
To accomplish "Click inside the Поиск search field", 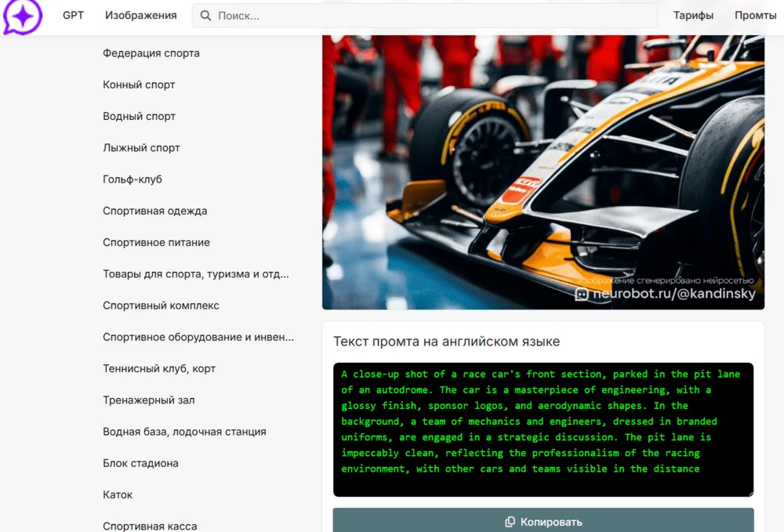I will coord(431,16).
